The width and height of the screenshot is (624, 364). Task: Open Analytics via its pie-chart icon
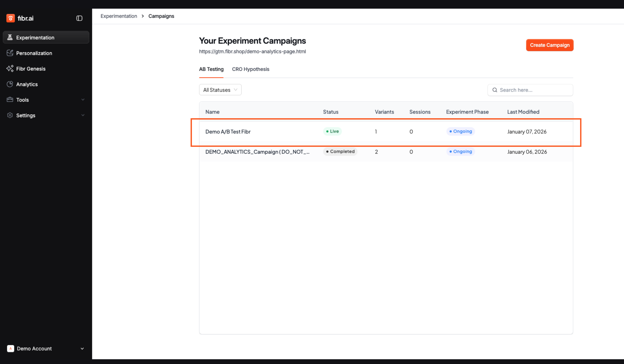(10, 84)
